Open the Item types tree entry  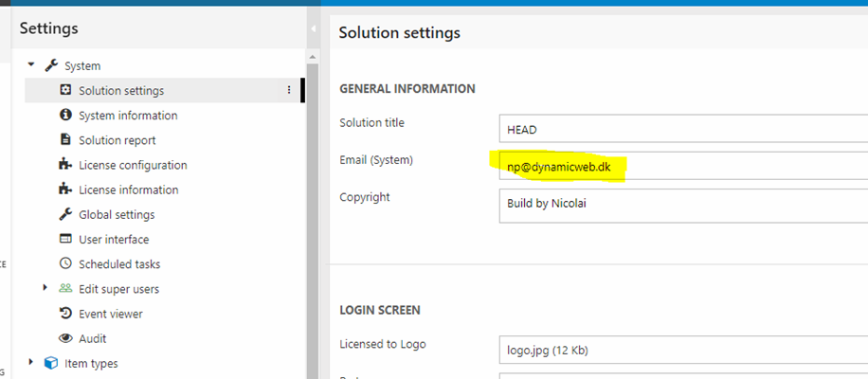pyautogui.click(x=91, y=363)
